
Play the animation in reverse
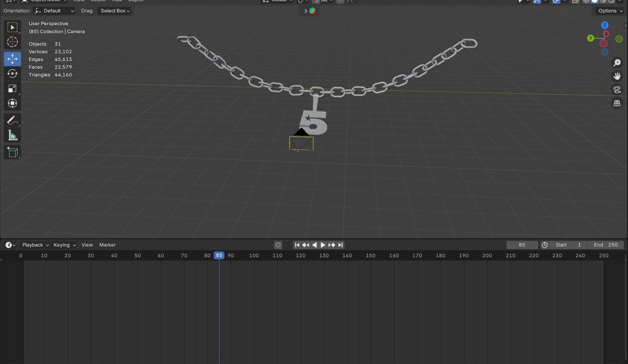click(x=315, y=245)
